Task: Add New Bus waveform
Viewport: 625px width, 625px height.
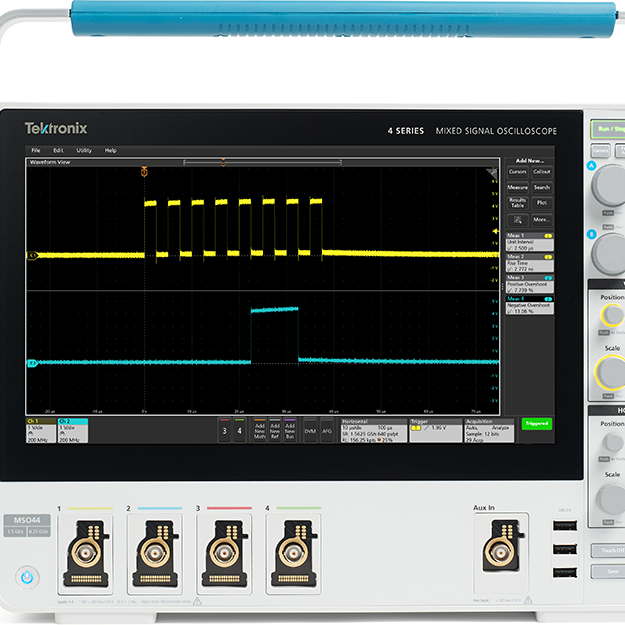Action: (290, 430)
